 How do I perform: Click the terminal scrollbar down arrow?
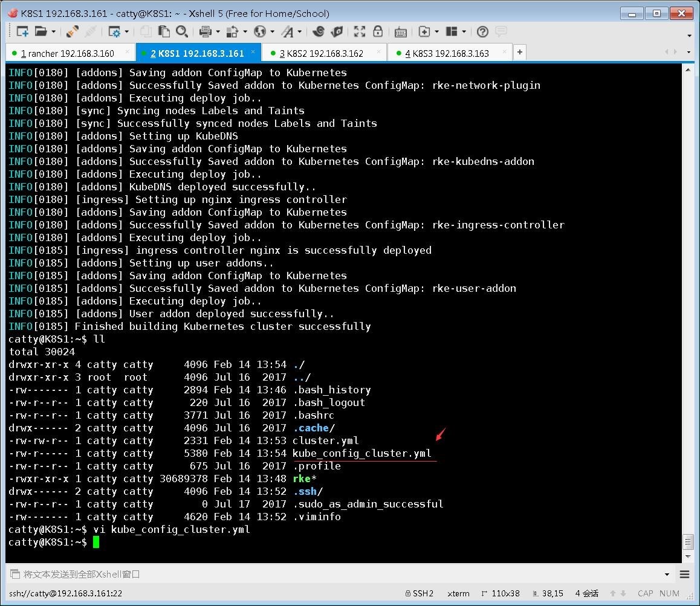tap(688, 556)
